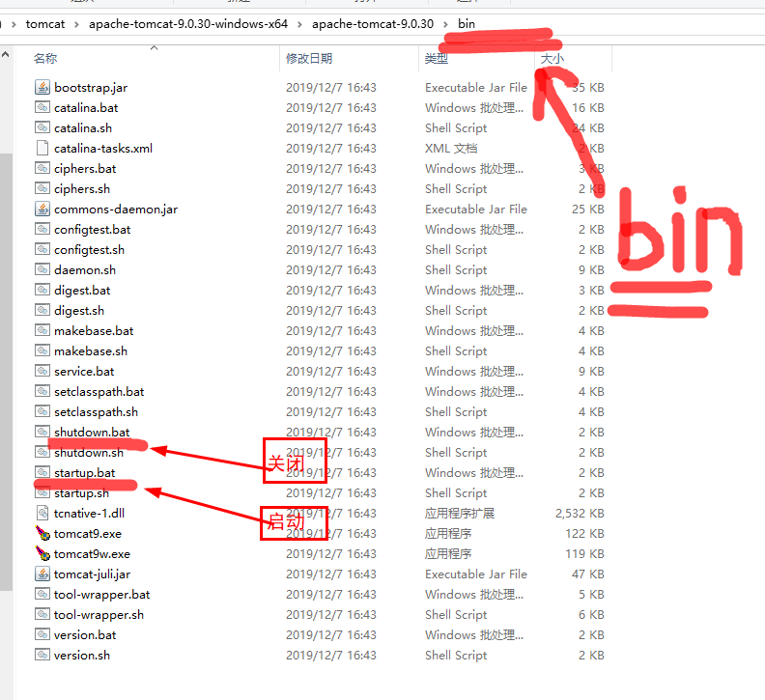Select the catalina-tasks.xml document icon
Image resolution: width=765 pixels, height=700 pixels.
pos(42,148)
